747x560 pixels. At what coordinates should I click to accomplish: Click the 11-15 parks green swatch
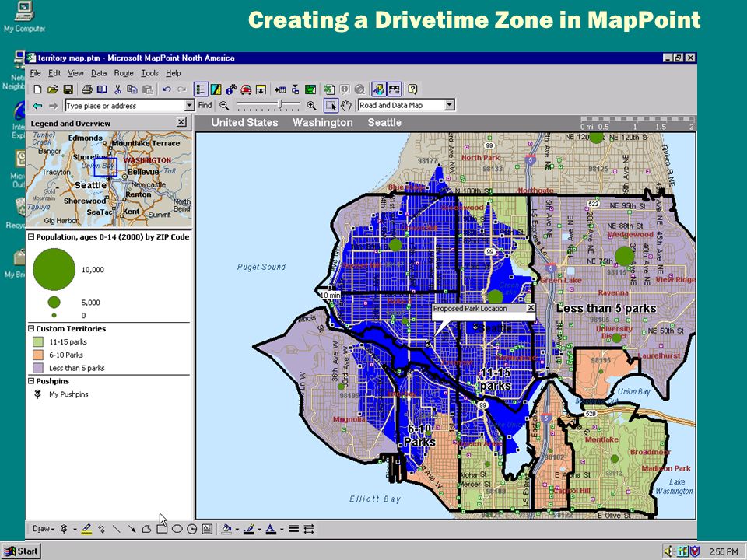click(x=38, y=342)
